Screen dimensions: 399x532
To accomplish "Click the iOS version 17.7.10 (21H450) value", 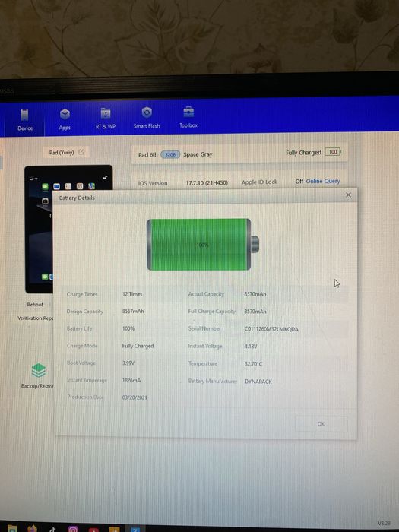I will point(207,182).
